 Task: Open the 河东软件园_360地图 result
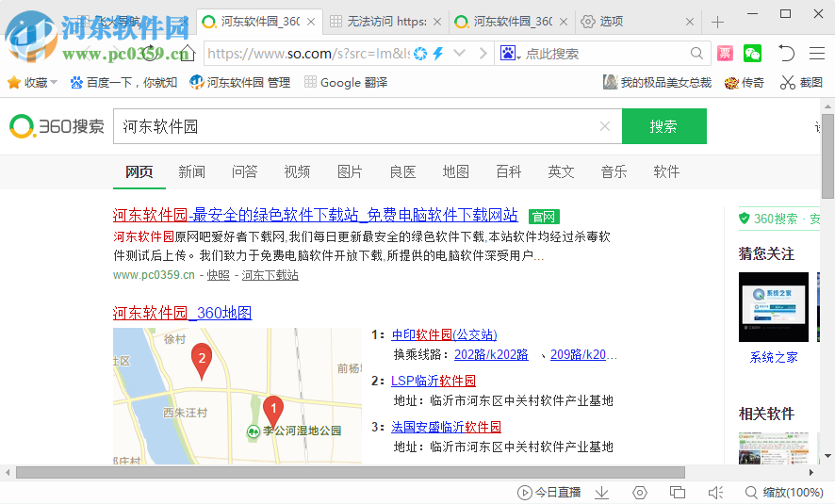tap(182, 313)
